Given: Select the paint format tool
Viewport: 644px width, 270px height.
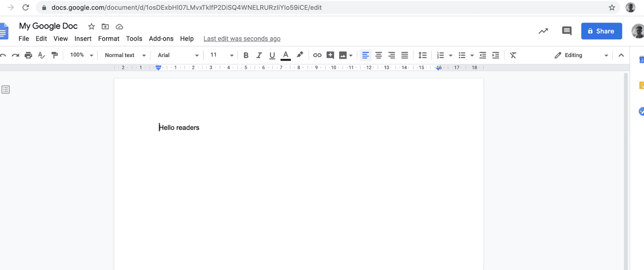Looking at the screenshot, I should click(55, 55).
